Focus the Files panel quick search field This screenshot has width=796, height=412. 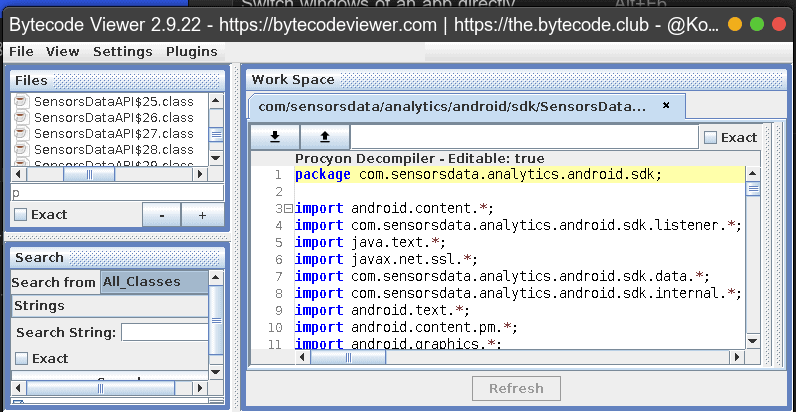(x=117, y=193)
